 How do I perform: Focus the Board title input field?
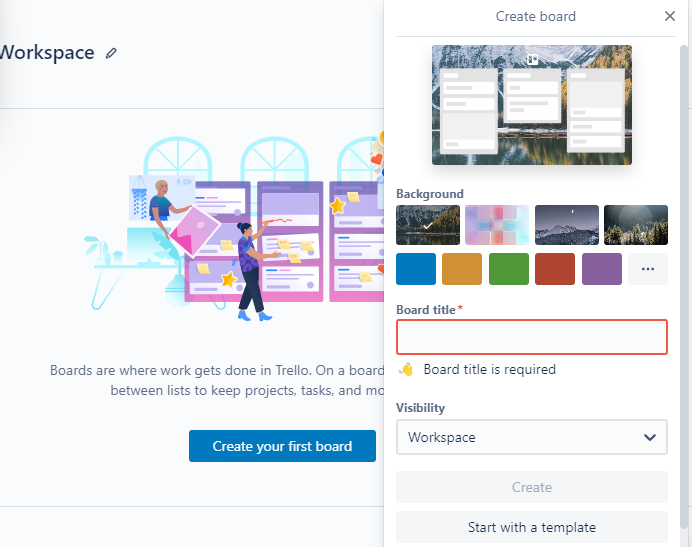(532, 337)
